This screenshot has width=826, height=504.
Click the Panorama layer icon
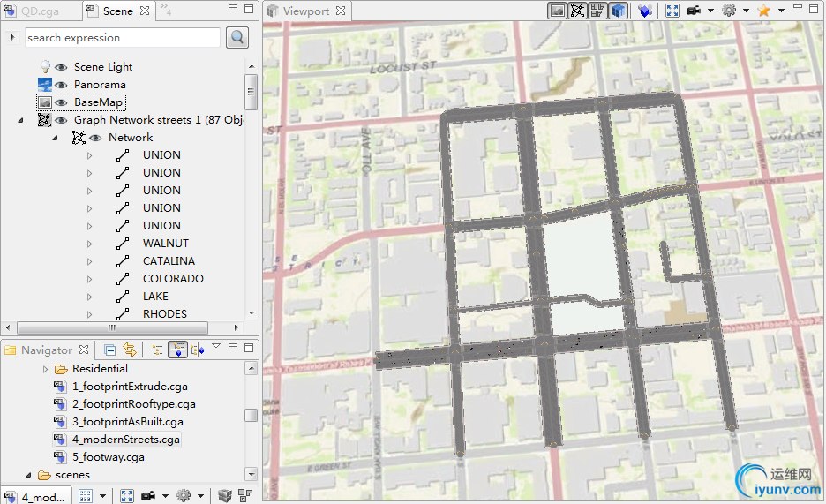click(45, 84)
